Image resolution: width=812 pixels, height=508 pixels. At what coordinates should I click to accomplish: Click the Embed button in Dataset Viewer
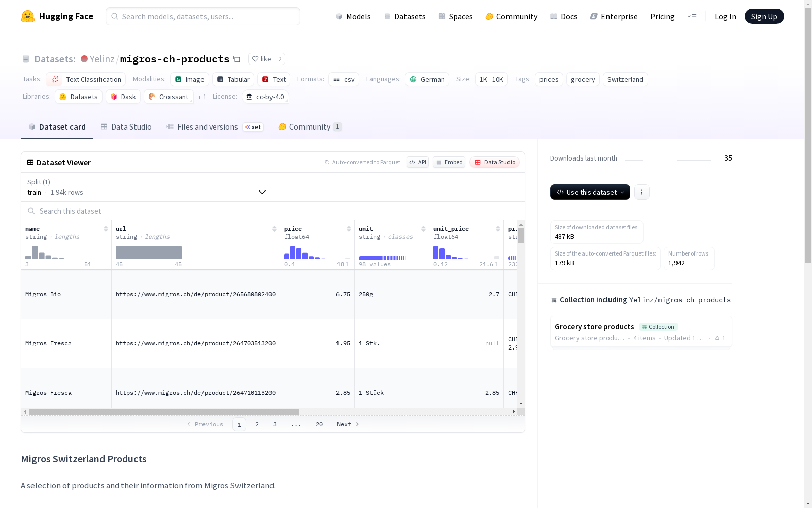click(449, 162)
